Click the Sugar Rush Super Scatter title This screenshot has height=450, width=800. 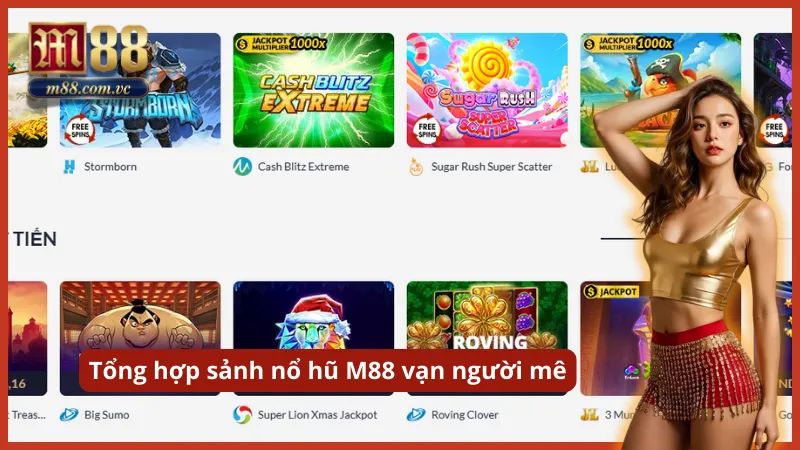(491, 167)
